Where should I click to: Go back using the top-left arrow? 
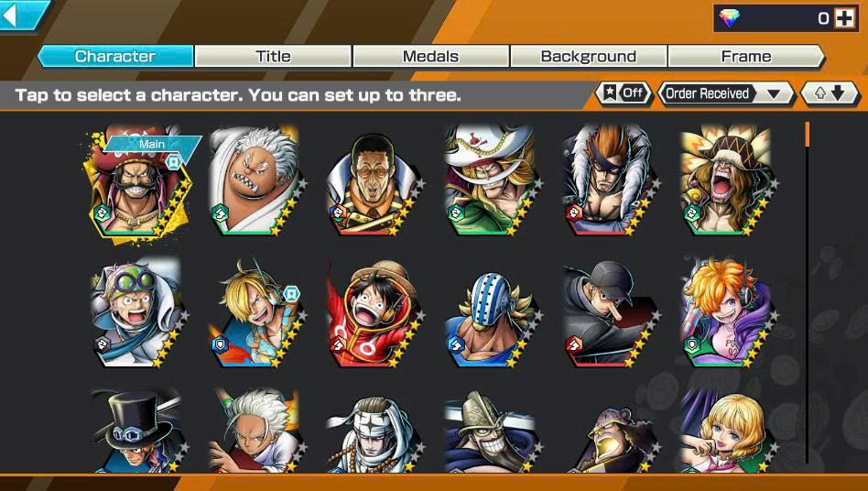click(x=21, y=15)
